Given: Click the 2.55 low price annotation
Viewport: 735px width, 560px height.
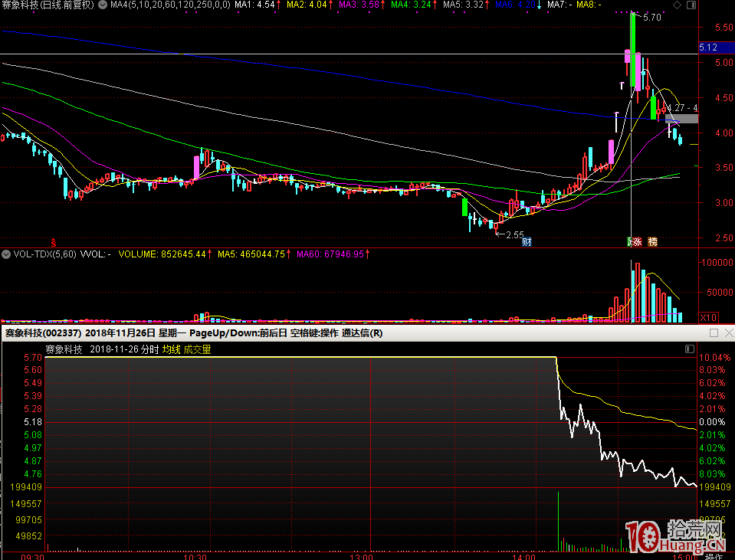Looking at the screenshot, I should (x=514, y=234).
